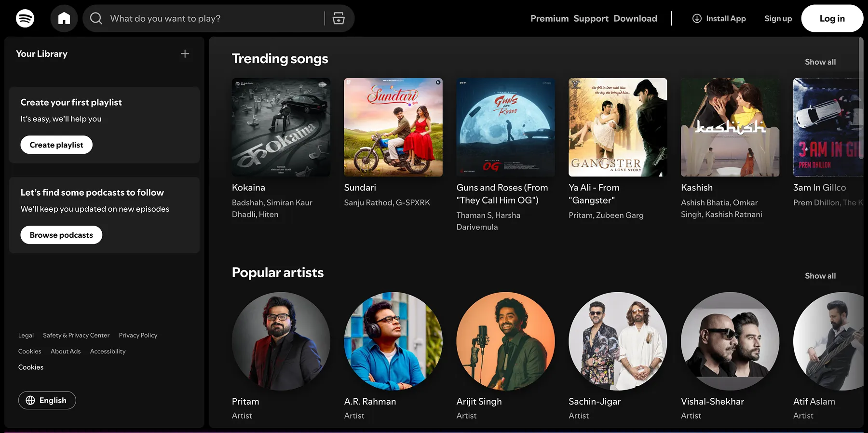Open Sachin-Jigar artist photo
868x433 pixels.
point(618,341)
